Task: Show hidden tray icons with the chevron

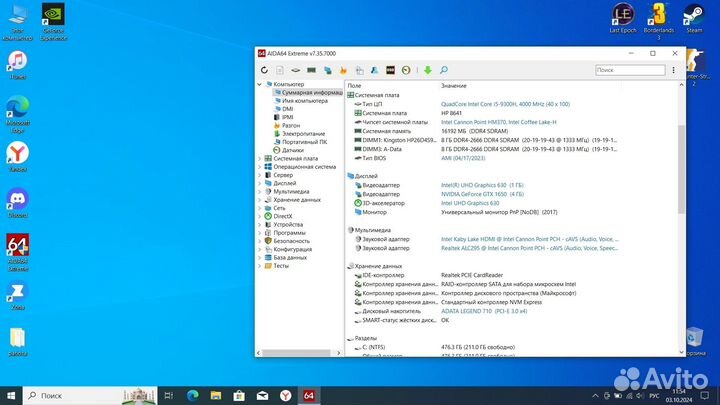Action: (595, 395)
